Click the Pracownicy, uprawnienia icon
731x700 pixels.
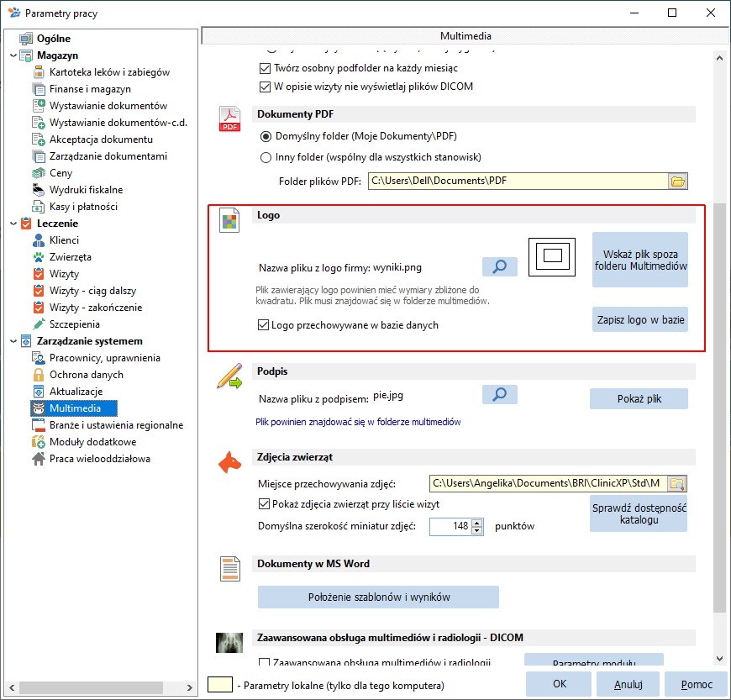[x=39, y=358]
